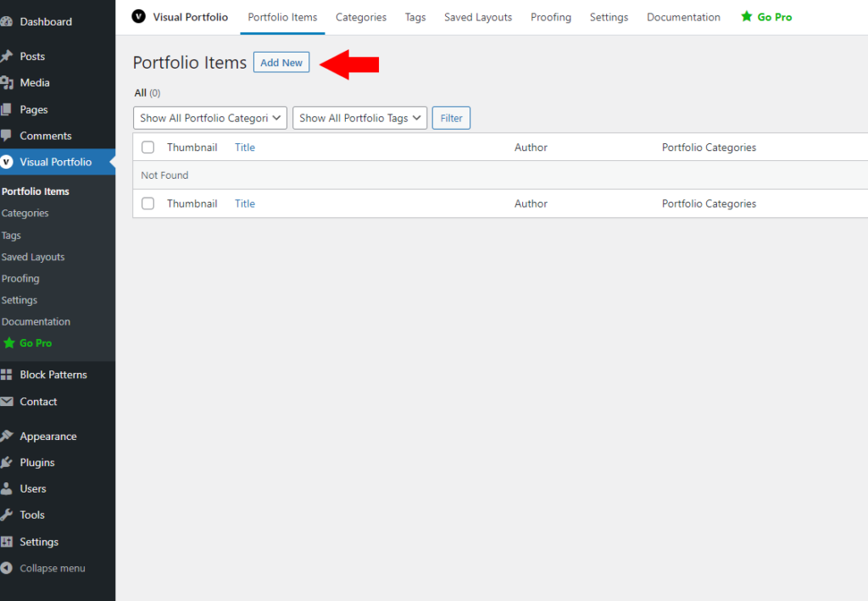Viewport: 868px width, 601px height.
Task: Click the Posts pushpin icon
Action: click(x=6, y=56)
